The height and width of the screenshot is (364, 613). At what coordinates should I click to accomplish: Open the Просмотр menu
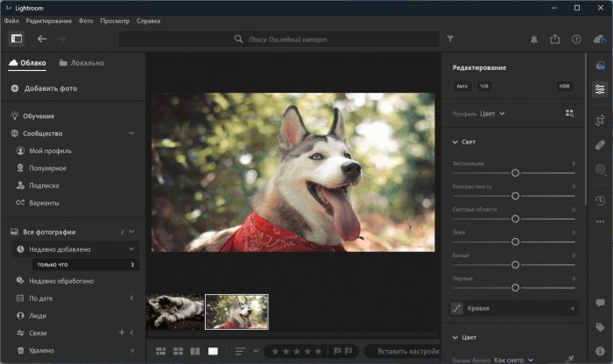(x=115, y=21)
